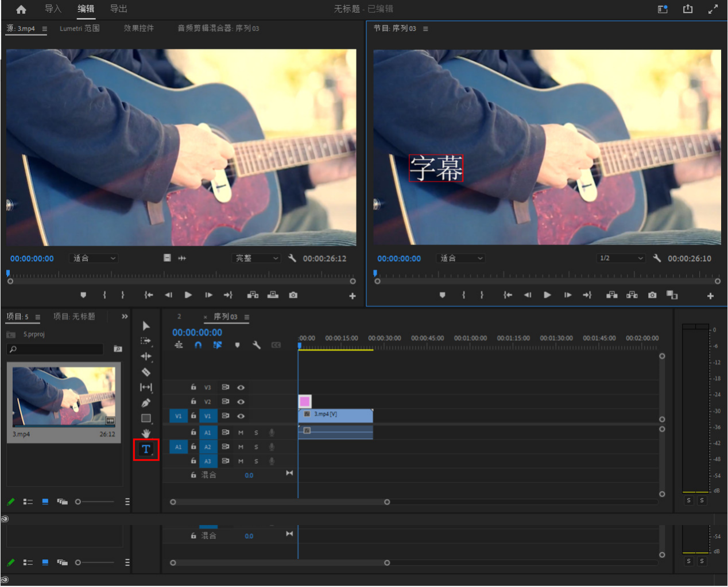Open the 效果控件 panel tab
728x587 pixels.
click(139, 28)
